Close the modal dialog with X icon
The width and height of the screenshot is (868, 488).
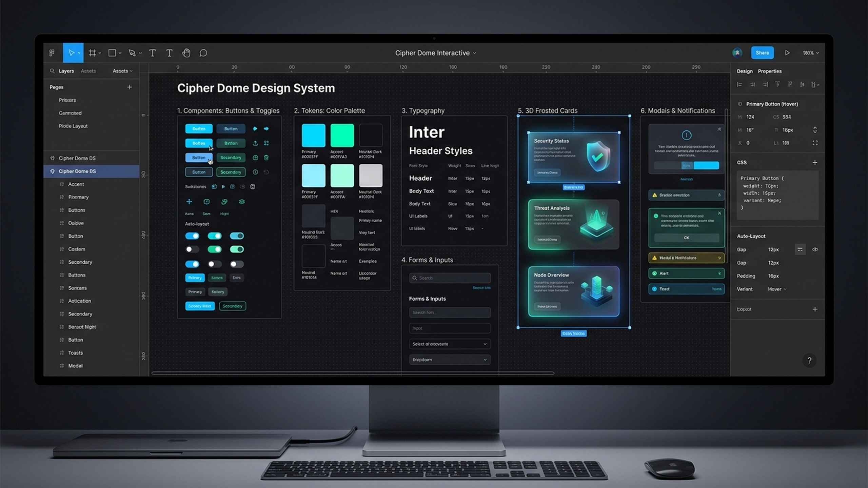(719, 129)
